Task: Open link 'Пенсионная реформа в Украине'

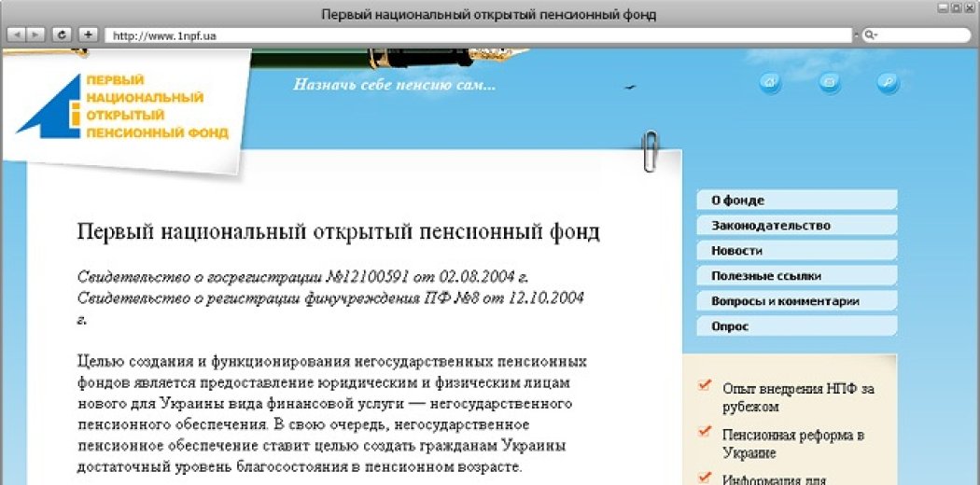Action: [x=793, y=444]
